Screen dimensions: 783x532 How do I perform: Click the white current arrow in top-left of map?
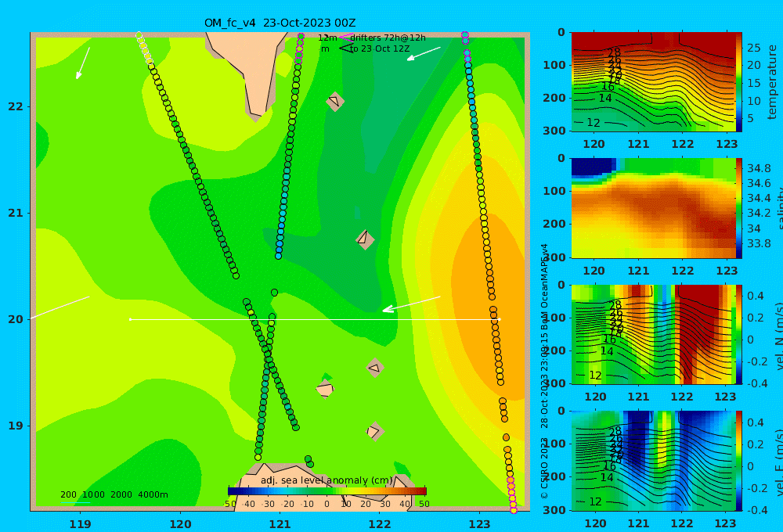(82, 63)
